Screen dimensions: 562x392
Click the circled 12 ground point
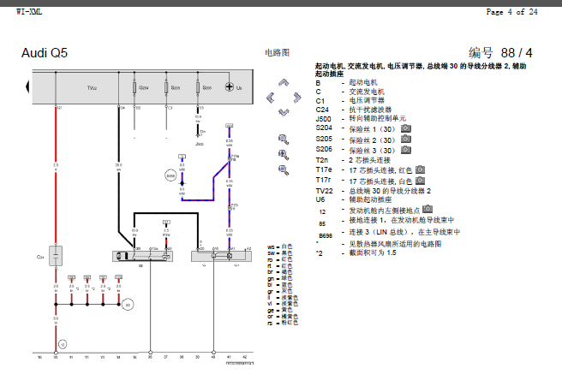pos(63,344)
